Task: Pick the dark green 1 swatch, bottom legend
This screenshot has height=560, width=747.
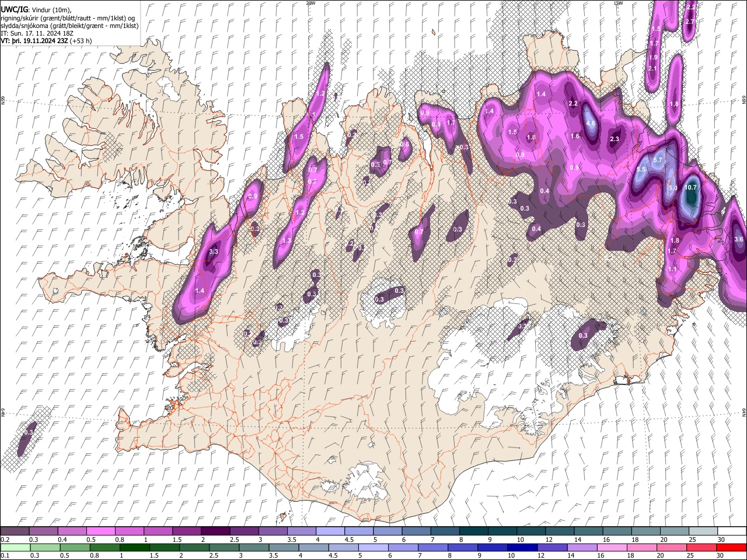Action: tap(134, 547)
